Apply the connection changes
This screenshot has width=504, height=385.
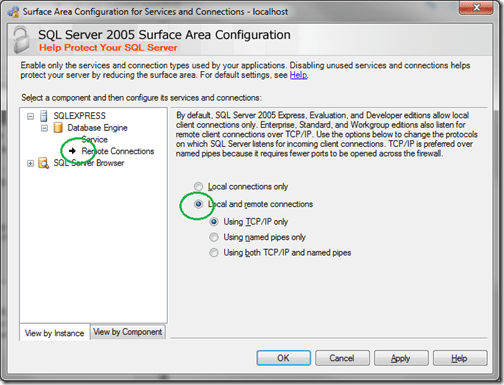pyautogui.click(x=401, y=358)
